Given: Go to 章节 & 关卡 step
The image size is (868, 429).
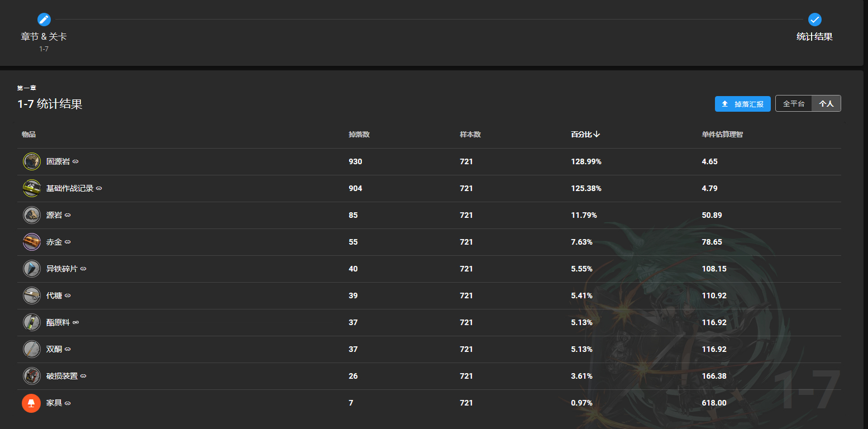Looking at the screenshot, I should (44, 36).
